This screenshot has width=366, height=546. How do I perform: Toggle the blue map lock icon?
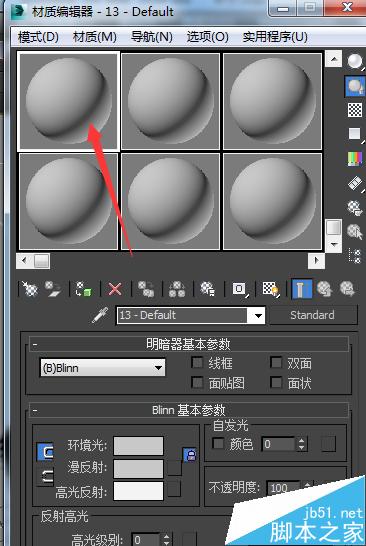click(x=189, y=455)
